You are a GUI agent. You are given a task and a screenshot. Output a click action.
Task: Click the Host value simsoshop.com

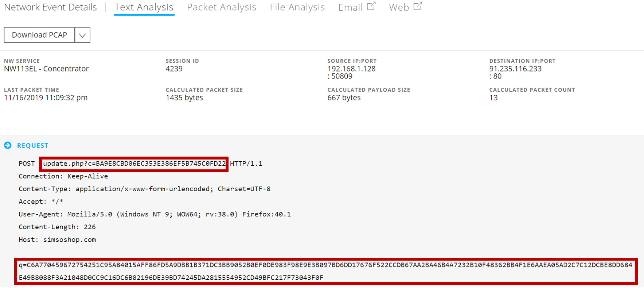[69, 240]
